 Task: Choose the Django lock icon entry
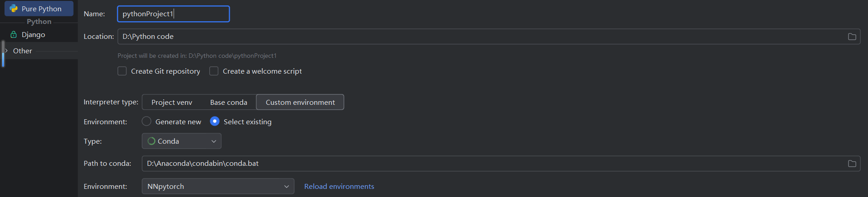point(14,34)
